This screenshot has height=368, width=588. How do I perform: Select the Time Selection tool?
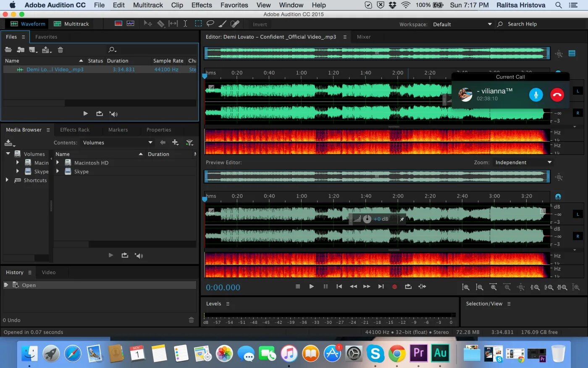click(x=185, y=24)
